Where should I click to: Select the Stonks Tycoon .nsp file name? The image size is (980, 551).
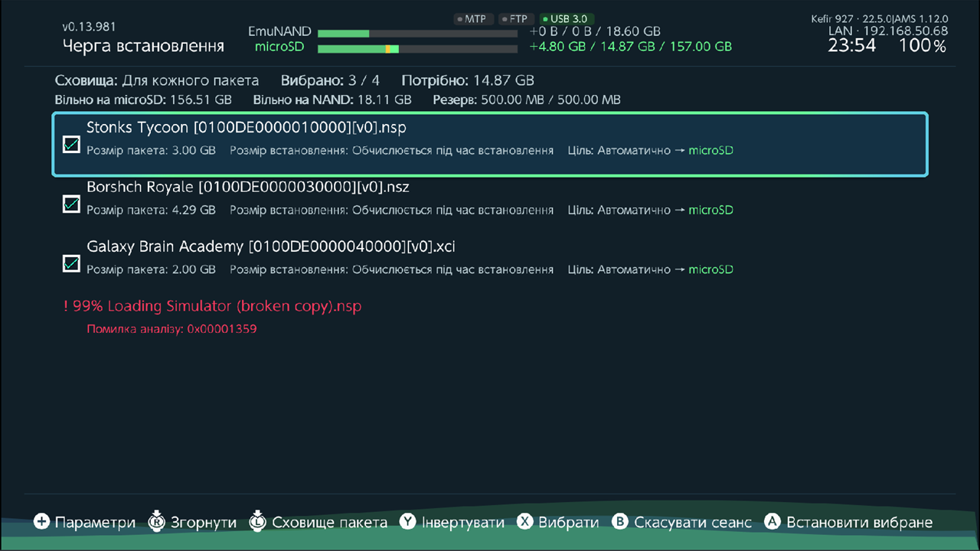247,127
